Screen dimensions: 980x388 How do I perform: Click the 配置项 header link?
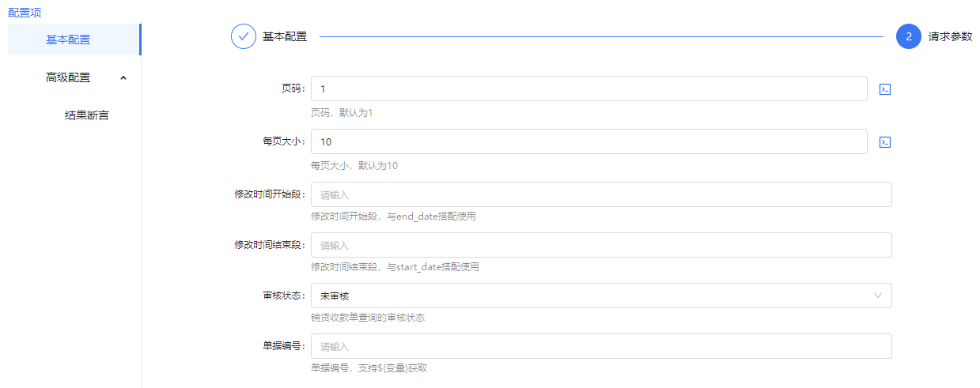25,13
